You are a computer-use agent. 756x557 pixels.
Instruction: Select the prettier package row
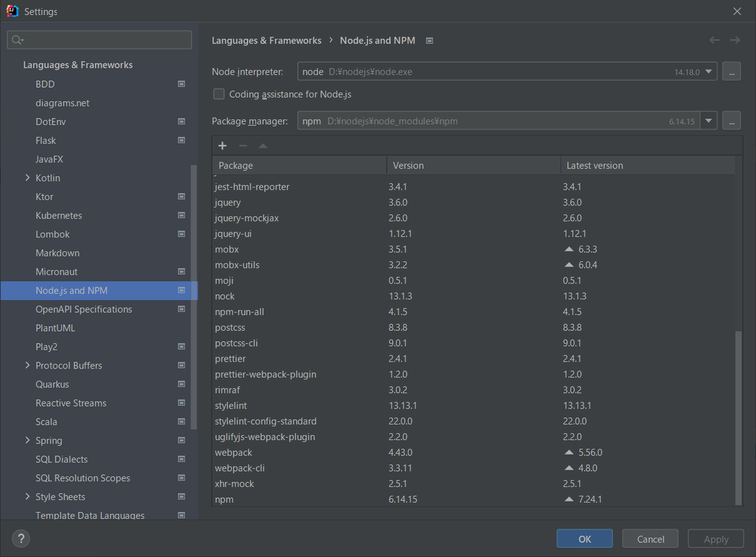point(473,359)
